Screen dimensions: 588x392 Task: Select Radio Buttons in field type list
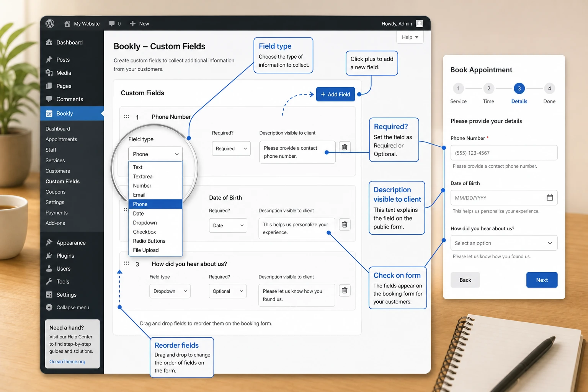coord(155,241)
